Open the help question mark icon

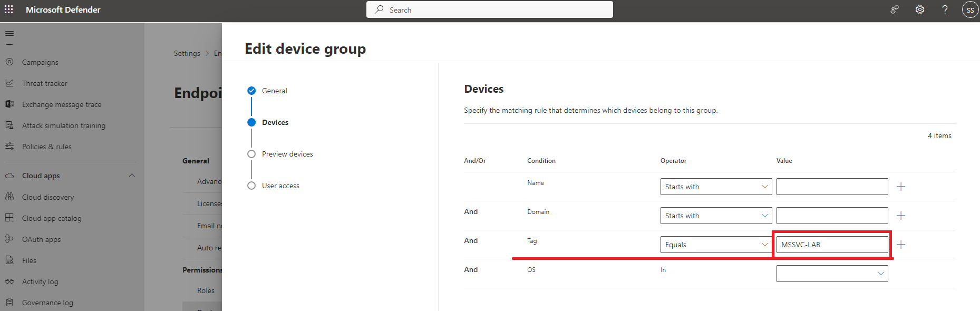(x=945, y=9)
